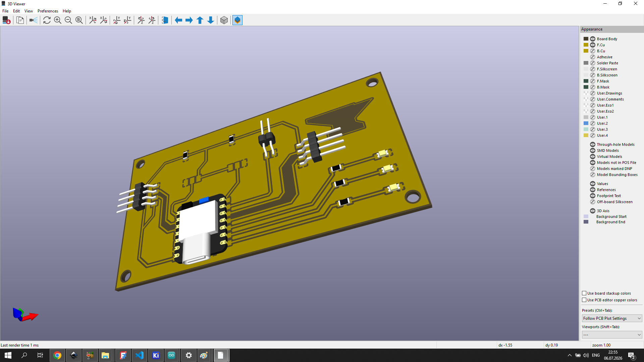644x362 pixels.
Task: Click the Board Body color swatch
Action: pos(586,39)
